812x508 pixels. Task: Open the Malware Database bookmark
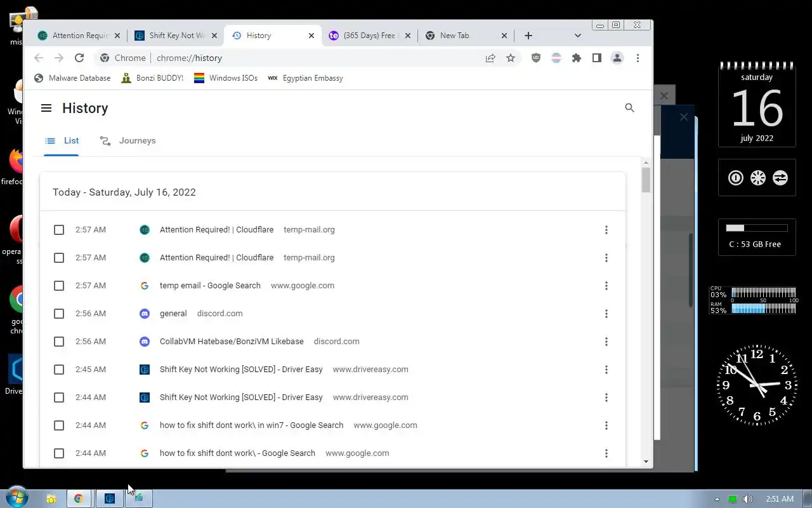click(x=72, y=78)
